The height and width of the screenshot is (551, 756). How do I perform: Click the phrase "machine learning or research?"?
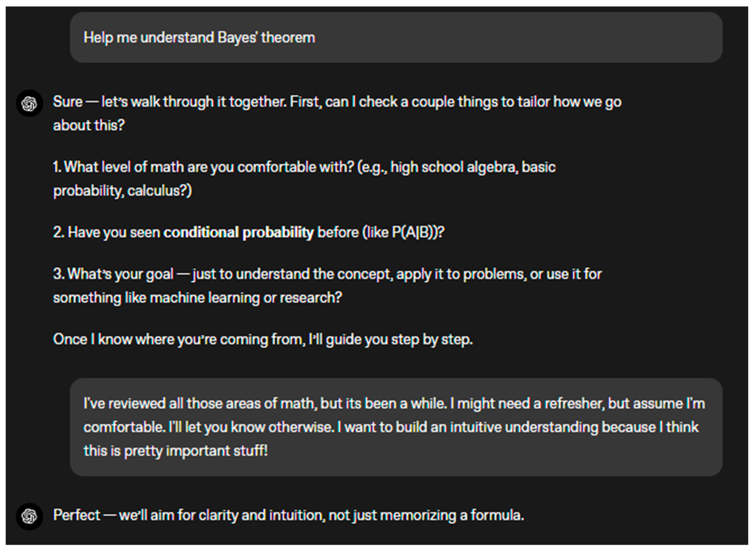(246, 298)
